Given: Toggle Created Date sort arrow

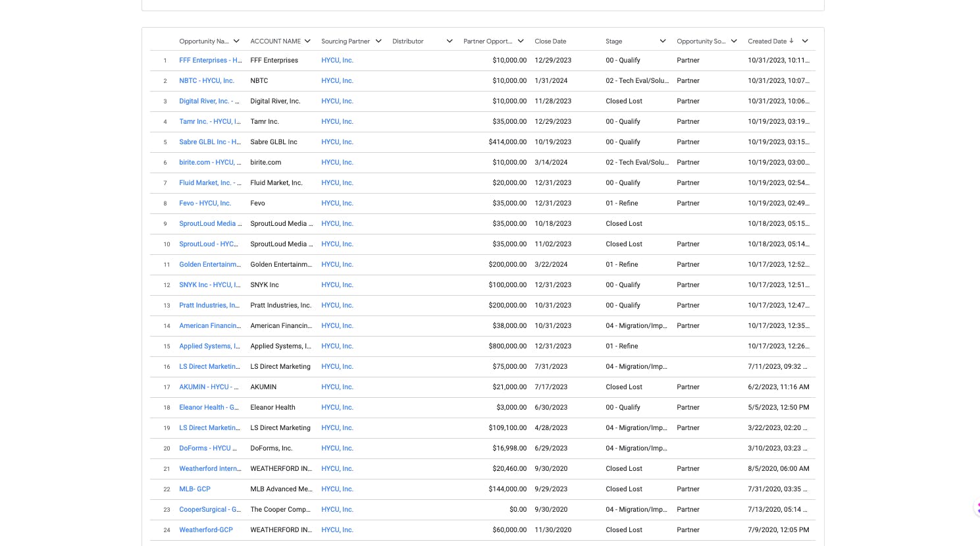Looking at the screenshot, I should (x=791, y=41).
